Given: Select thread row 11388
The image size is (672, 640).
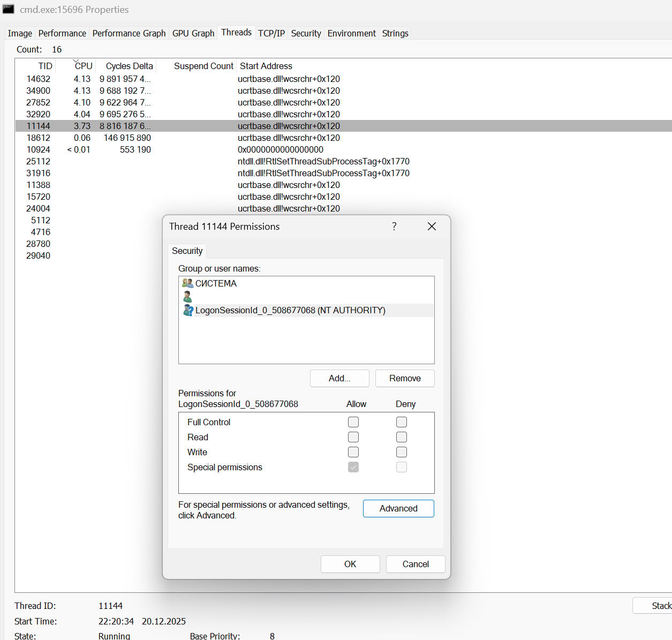Looking at the screenshot, I should coord(343,185).
